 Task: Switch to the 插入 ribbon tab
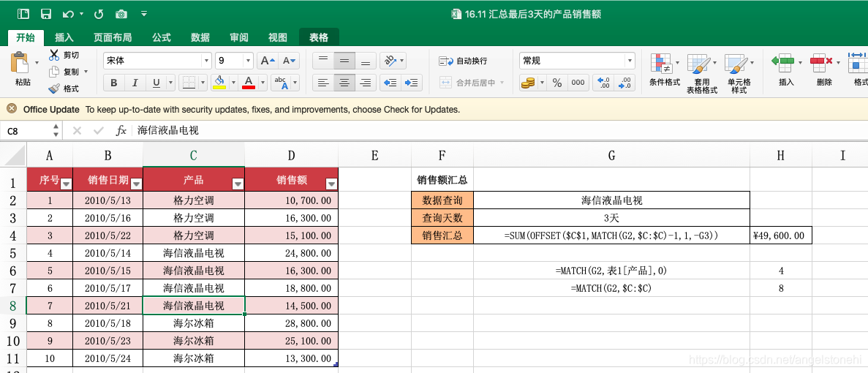point(64,37)
